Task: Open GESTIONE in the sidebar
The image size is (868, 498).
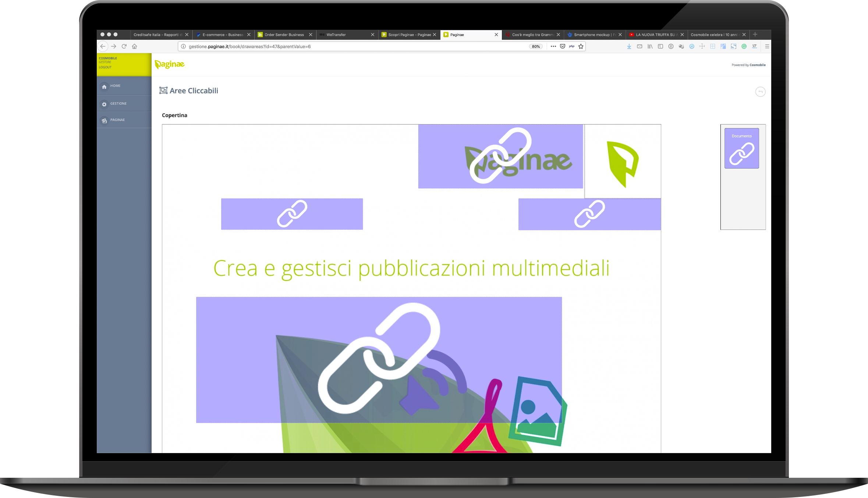Action: pyautogui.click(x=124, y=104)
